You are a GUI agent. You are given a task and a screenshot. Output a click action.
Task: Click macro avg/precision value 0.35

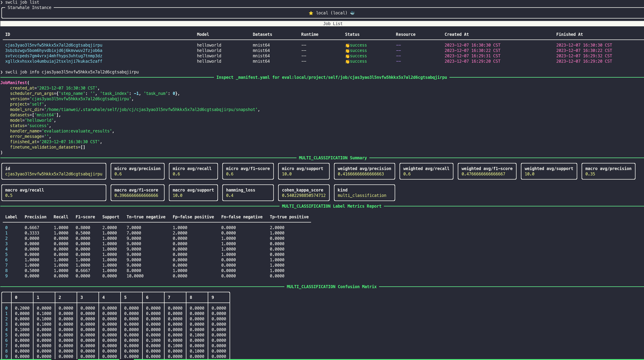pos(590,174)
